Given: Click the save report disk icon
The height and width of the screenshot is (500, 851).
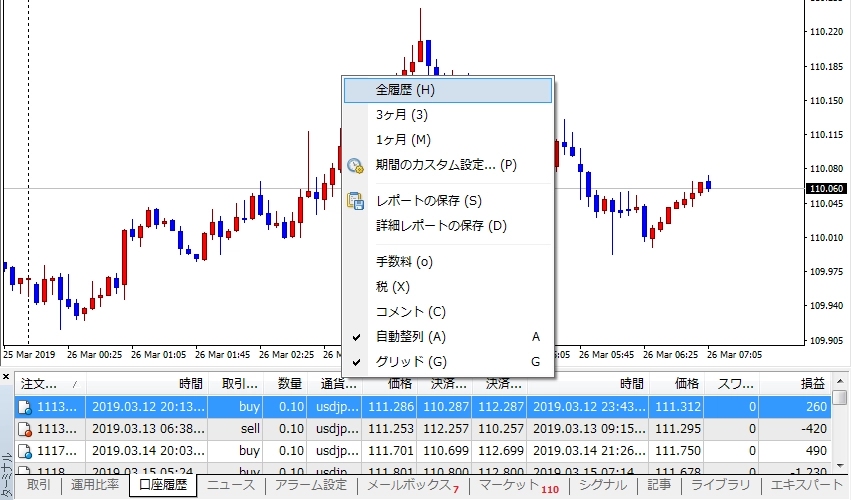Looking at the screenshot, I should pyautogui.click(x=355, y=201).
